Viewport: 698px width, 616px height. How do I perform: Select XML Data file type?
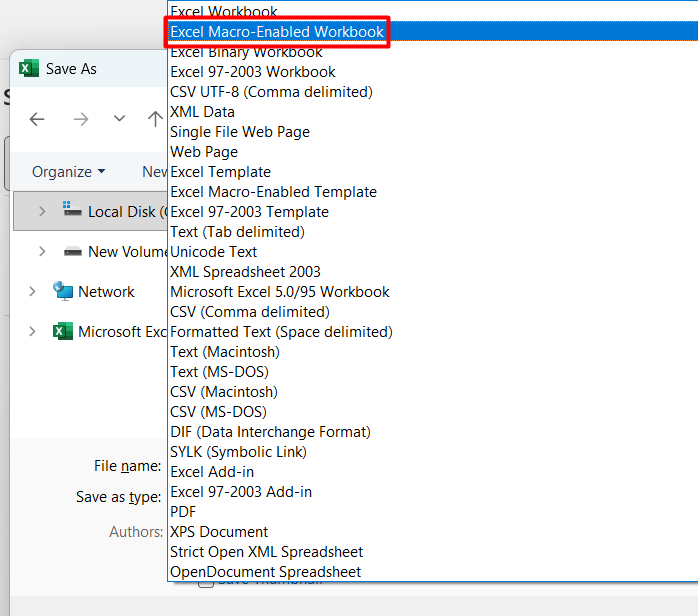433,112
